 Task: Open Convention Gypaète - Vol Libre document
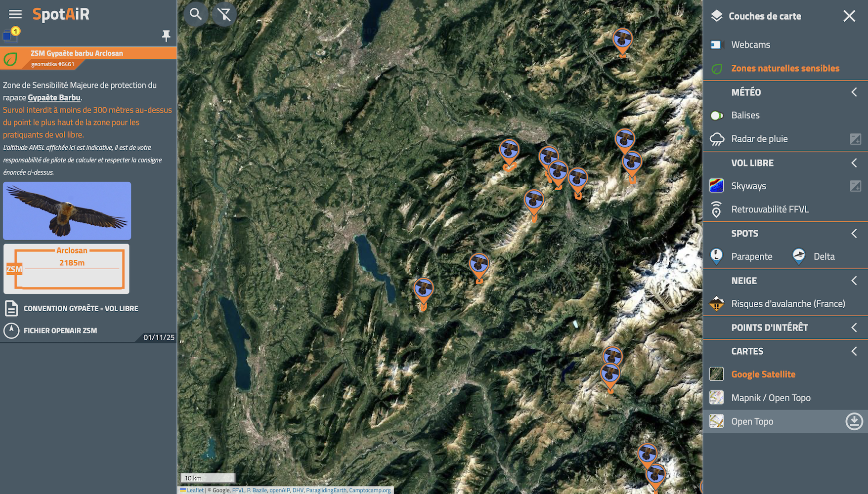81,308
